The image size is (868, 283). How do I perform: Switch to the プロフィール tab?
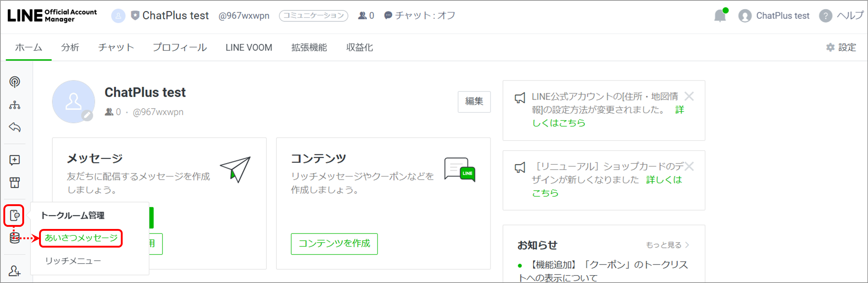[x=180, y=48]
